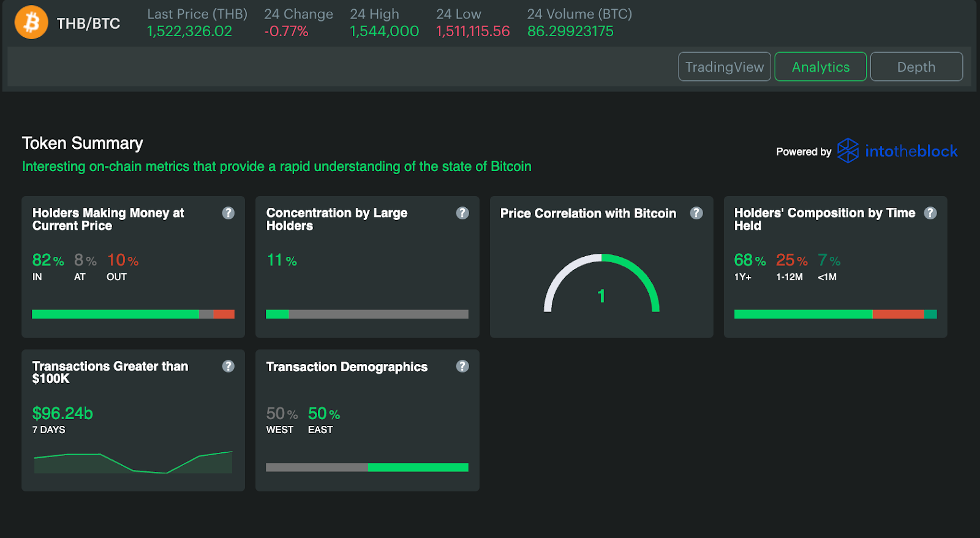Image resolution: width=980 pixels, height=538 pixels.
Task: Click the Token Summary heading
Action: (83, 143)
